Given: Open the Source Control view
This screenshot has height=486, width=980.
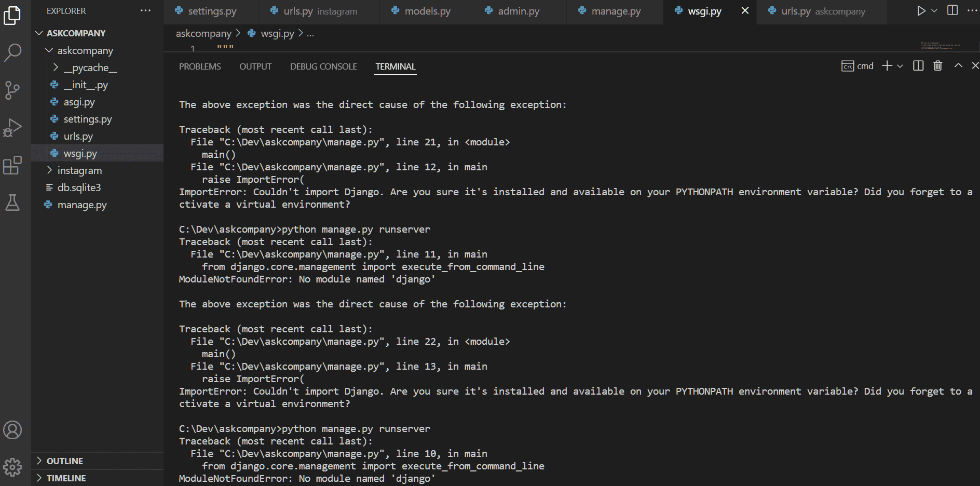Looking at the screenshot, I should coord(12,90).
